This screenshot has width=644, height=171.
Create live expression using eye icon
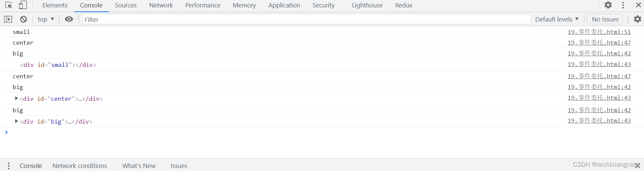(69, 19)
